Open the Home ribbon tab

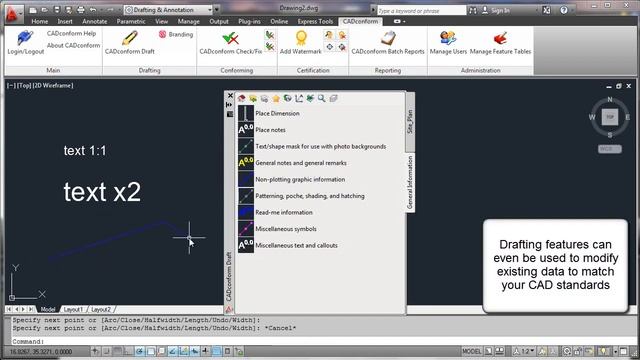(40, 21)
